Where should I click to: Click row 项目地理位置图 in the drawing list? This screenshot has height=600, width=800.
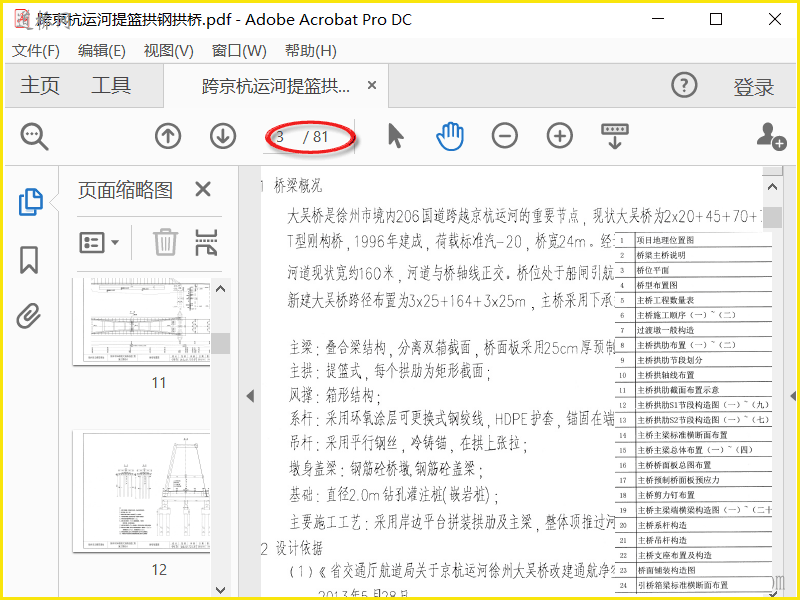[694, 240]
